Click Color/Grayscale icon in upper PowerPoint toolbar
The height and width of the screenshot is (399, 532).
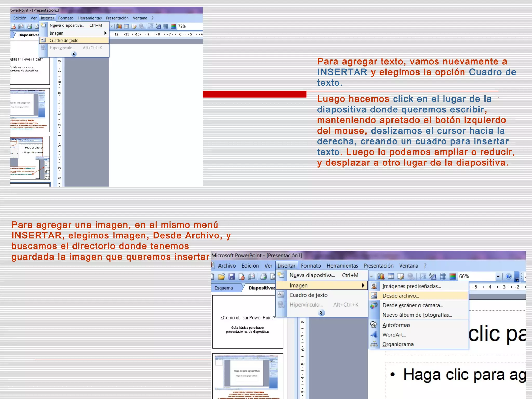click(x=173, y=26)
